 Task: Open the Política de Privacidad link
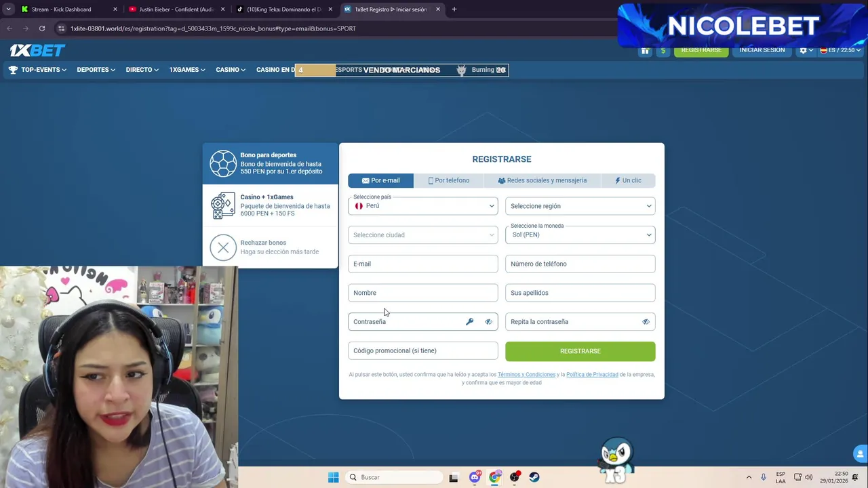pos(592,375)
